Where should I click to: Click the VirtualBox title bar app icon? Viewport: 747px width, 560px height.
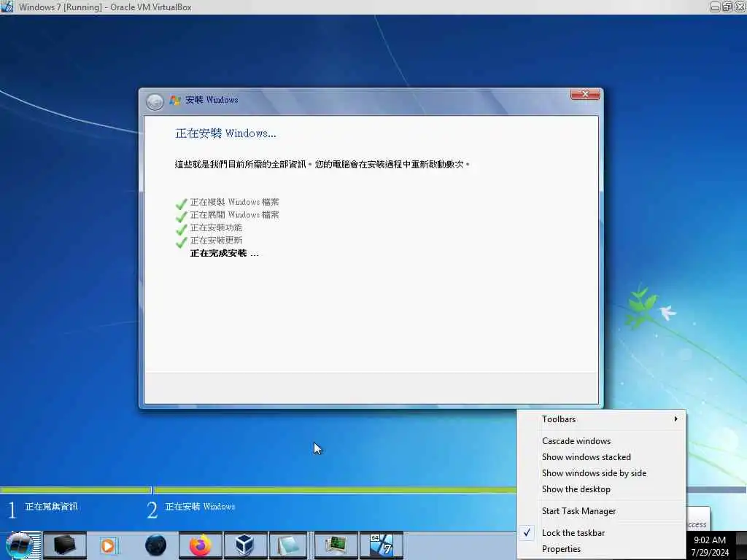[x=7, y=7]
